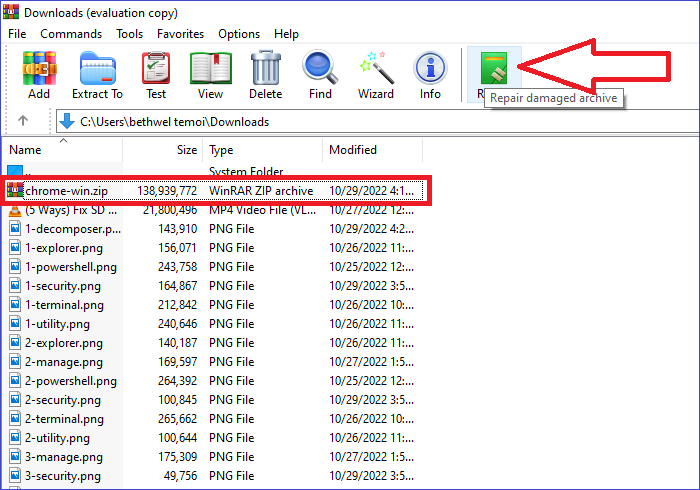Open the Find search tool
The image size is (700, 490).
pyautogui.click(x=320, y=74)
